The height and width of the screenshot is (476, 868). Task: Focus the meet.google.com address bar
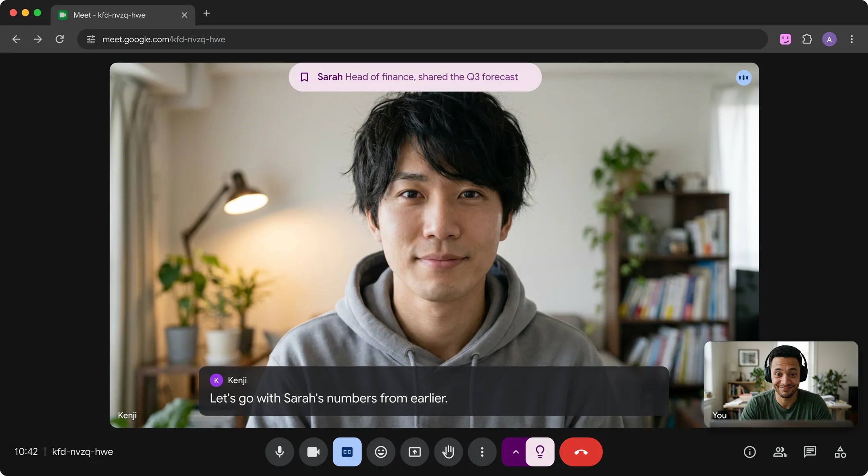[422, 39]
